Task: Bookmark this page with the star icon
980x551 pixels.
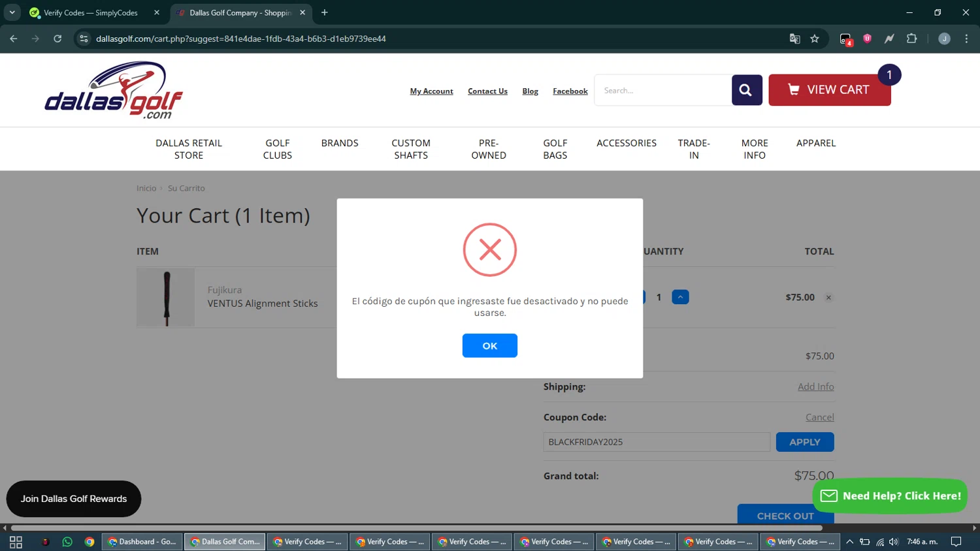Action: [815, 39]
